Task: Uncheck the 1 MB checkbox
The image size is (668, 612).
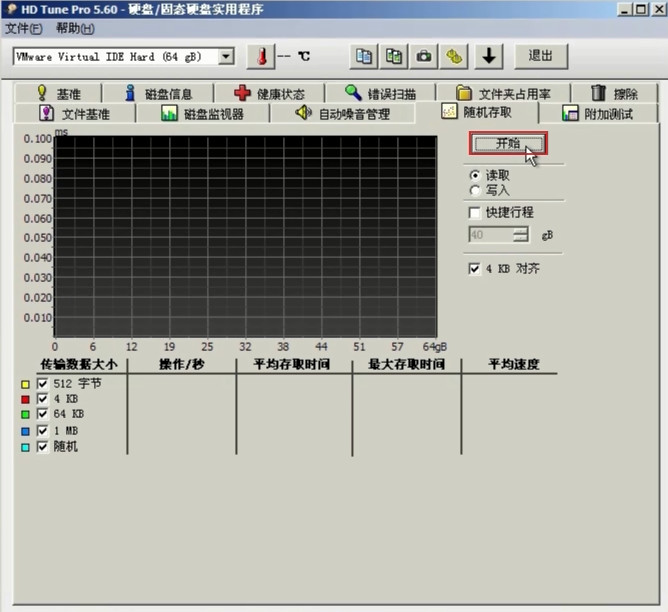Action: [x=42, y=431]
